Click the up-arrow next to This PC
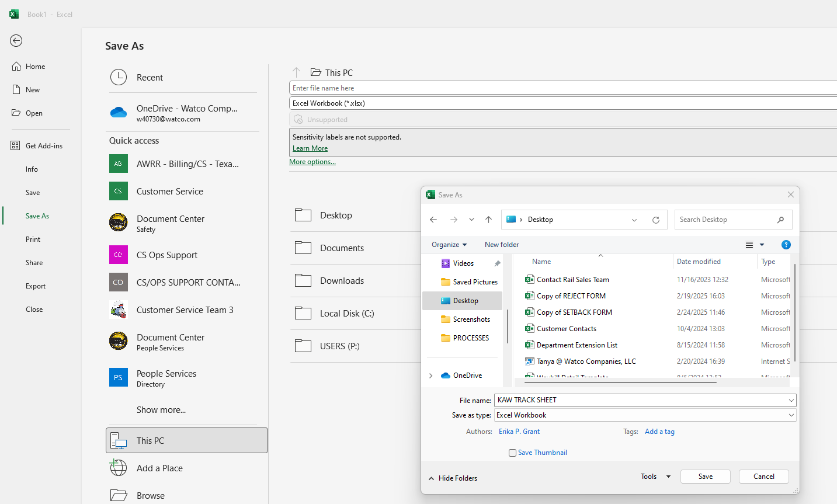The width and height of the screenshot is (837, 504). click(297, 72)
